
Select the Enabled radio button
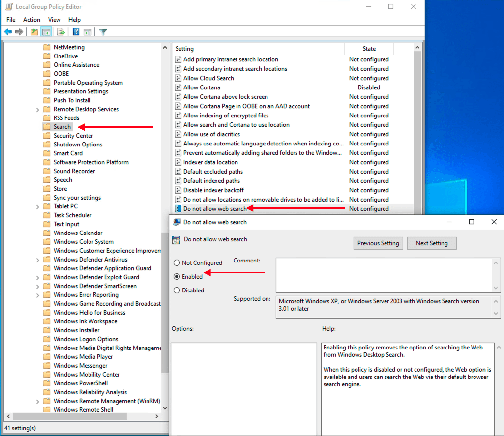(x=177, y=277)
